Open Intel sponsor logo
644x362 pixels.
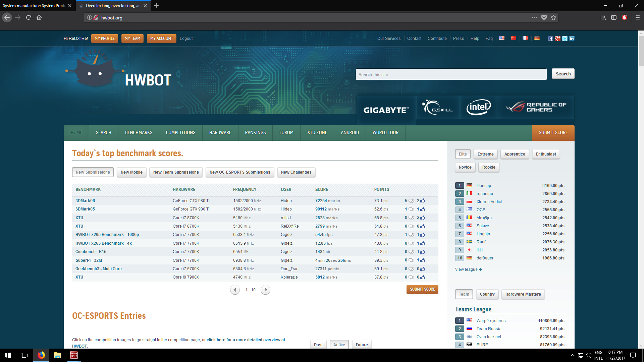tap(479, 107)
